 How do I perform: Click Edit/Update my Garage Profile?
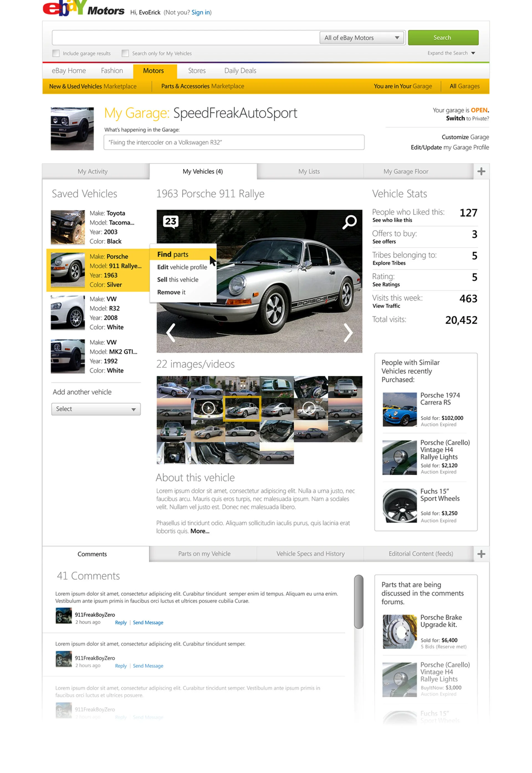(450, 148)
